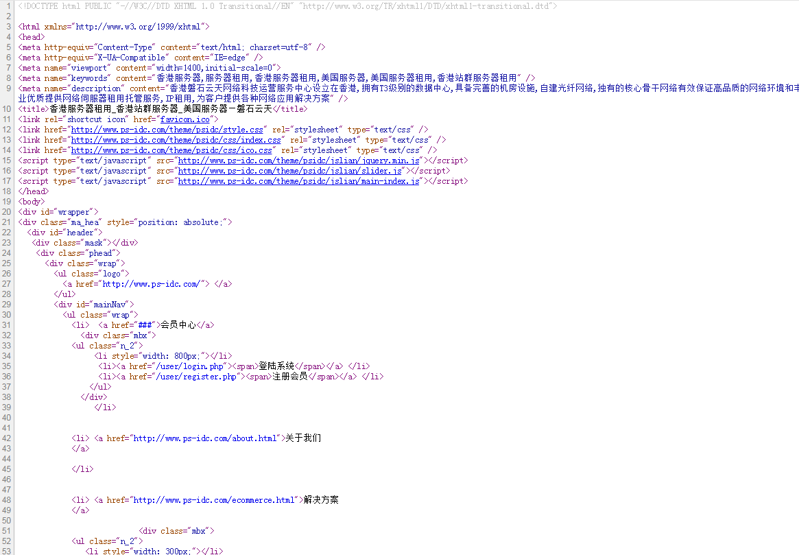Click the <body> tag
The height and width of the screenshot is (555, 799).
tap(31, 201)
